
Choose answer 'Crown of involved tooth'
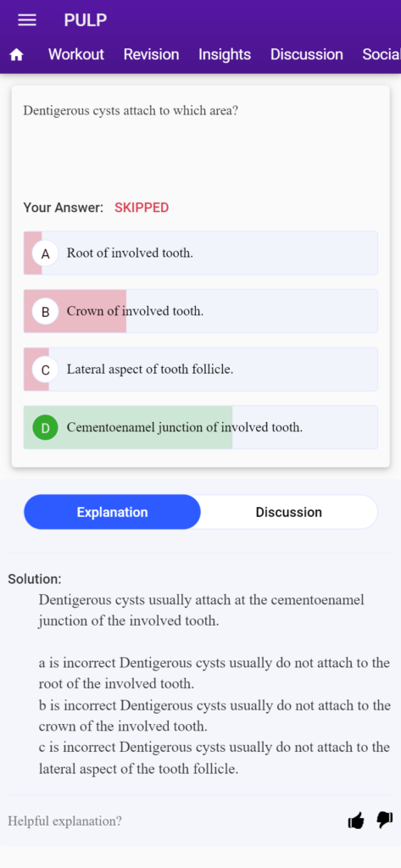pos(200,311)
